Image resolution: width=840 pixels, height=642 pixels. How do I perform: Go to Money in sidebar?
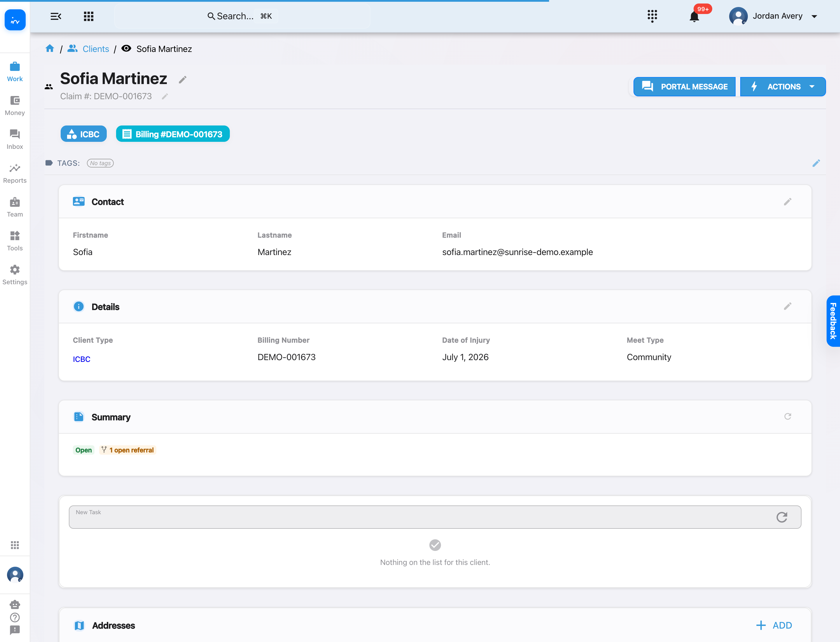click(x=15, y=106)
